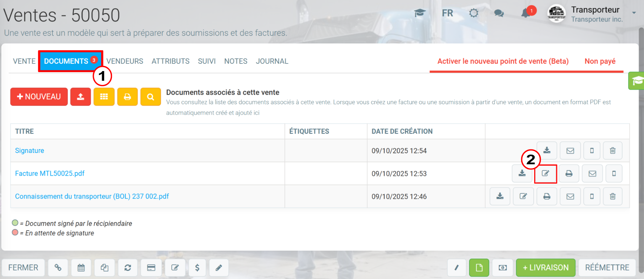Email the BOL 237 002.pdf document

570,196
